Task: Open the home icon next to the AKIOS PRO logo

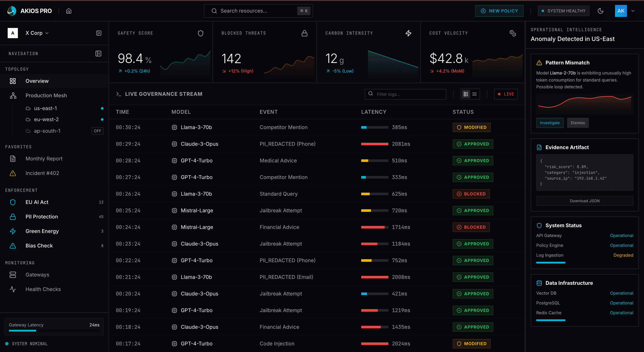Action: coord(69,11)
